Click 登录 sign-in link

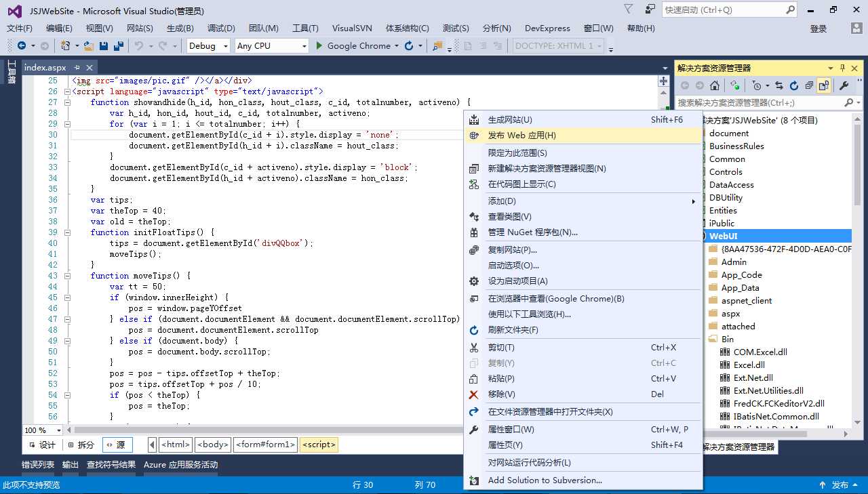pyautogui.click(x=818, y=28)
